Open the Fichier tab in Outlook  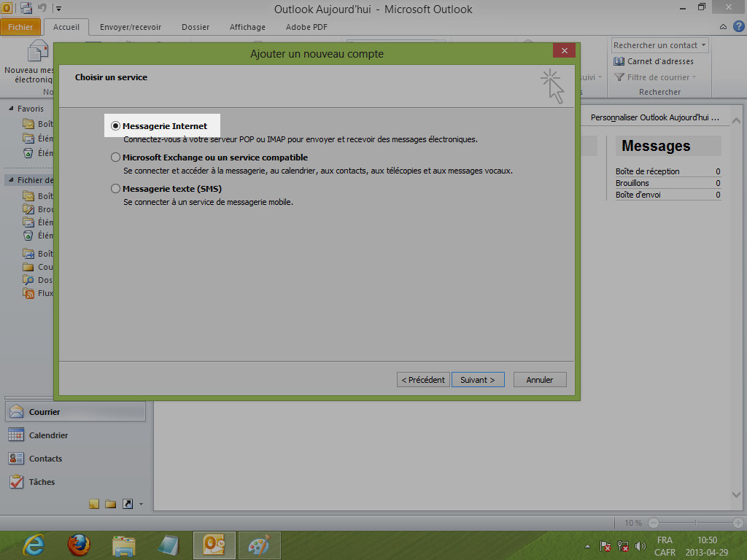(20, 27)
